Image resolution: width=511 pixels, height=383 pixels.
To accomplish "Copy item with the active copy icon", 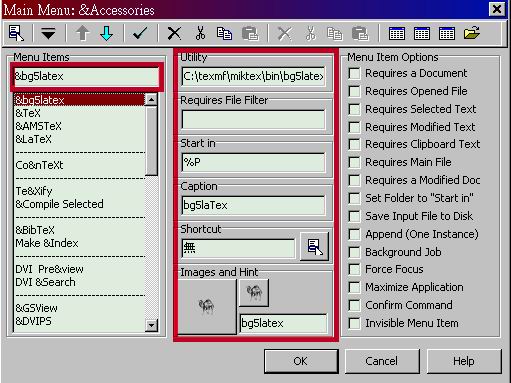I will coord(224,33).
